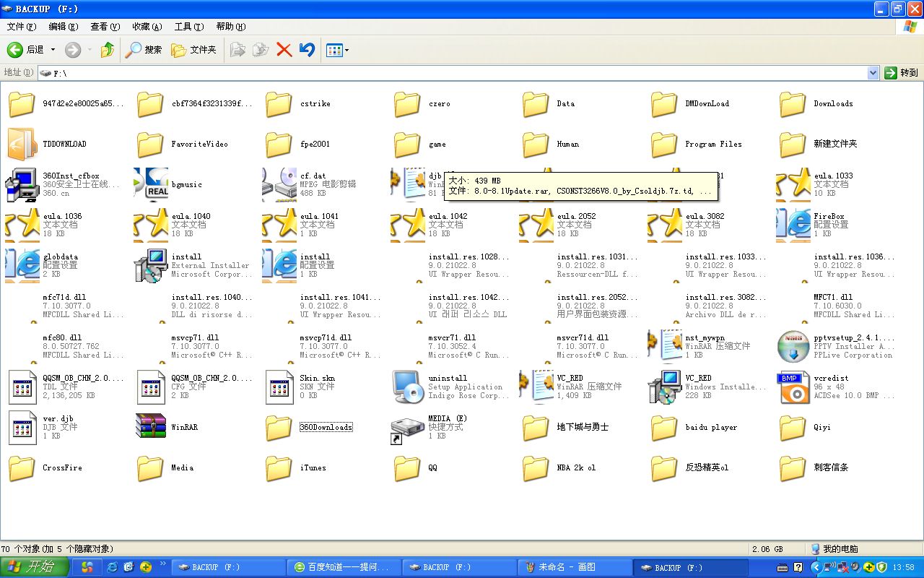Image resolution: width=924 pixels, height=578 pixels.
Task: Click the red X Delete toolbar icon
Action: click(284, 50)
